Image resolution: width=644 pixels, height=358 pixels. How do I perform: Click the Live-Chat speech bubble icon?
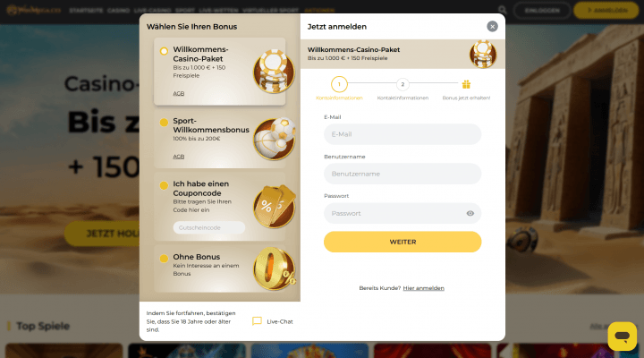pos(257,321)
